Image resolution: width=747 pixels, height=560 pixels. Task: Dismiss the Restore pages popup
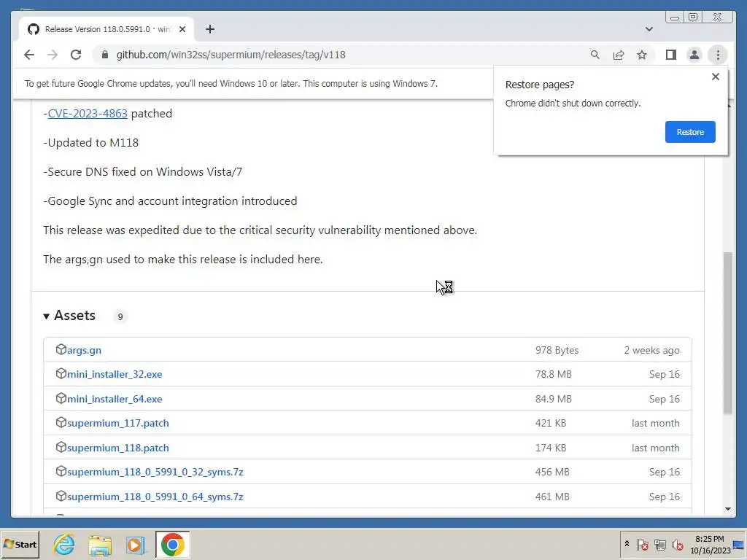(x=715, y=77)
